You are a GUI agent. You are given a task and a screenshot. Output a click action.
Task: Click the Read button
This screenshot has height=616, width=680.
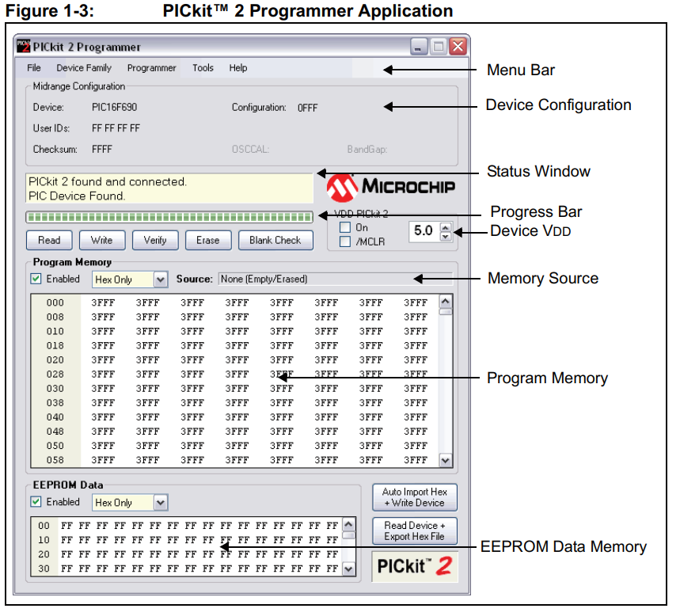pyautogui.click(x=49, y=241)
